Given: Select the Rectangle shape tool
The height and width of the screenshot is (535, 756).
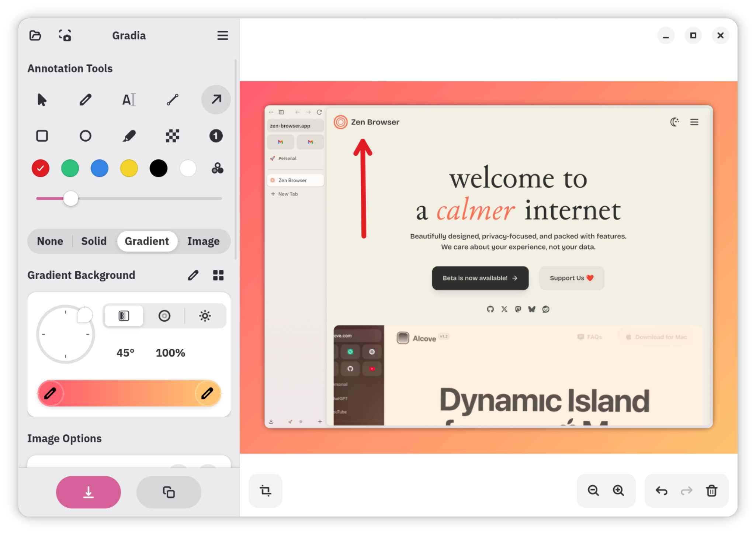Looking at the screenshot, I should [42, 136].
